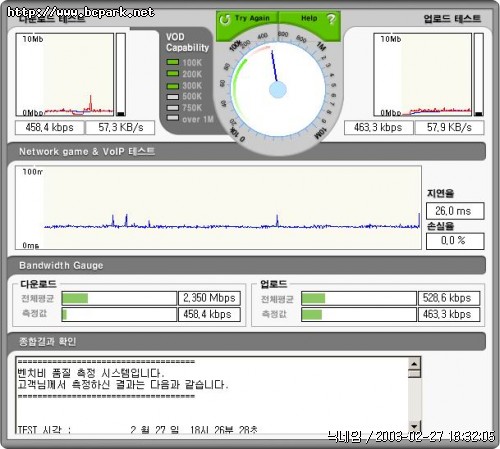Click the upload 463.3 kbps measured bar
Image resolution: width=500 pixels, height=449 pixels.
click(x=359, y=314)
